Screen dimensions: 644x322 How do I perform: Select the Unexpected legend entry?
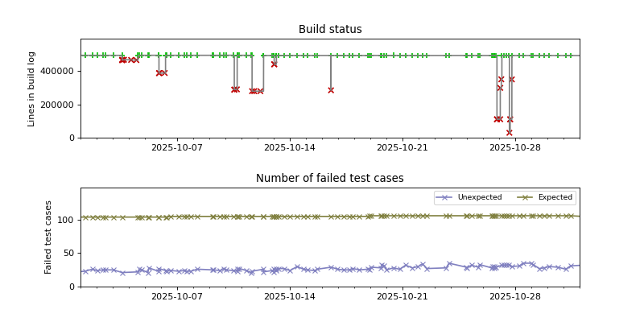(x=479, y=197)
